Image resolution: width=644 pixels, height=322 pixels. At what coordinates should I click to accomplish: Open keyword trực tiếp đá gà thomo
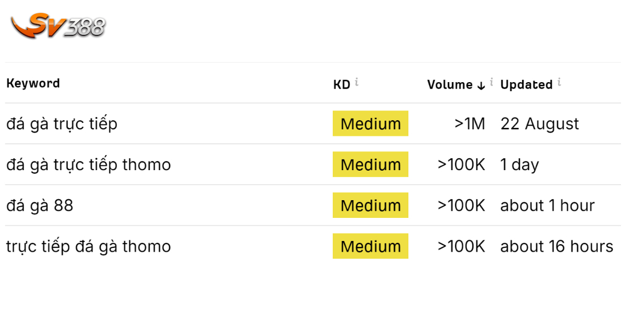tap(89, 246)
